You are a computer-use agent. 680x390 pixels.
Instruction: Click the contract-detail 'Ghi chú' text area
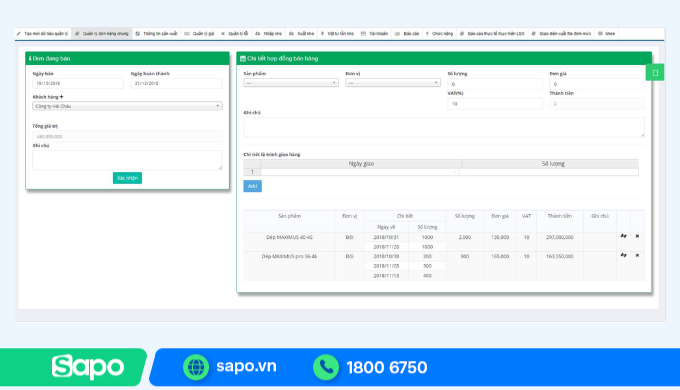(x=444, y=127)
